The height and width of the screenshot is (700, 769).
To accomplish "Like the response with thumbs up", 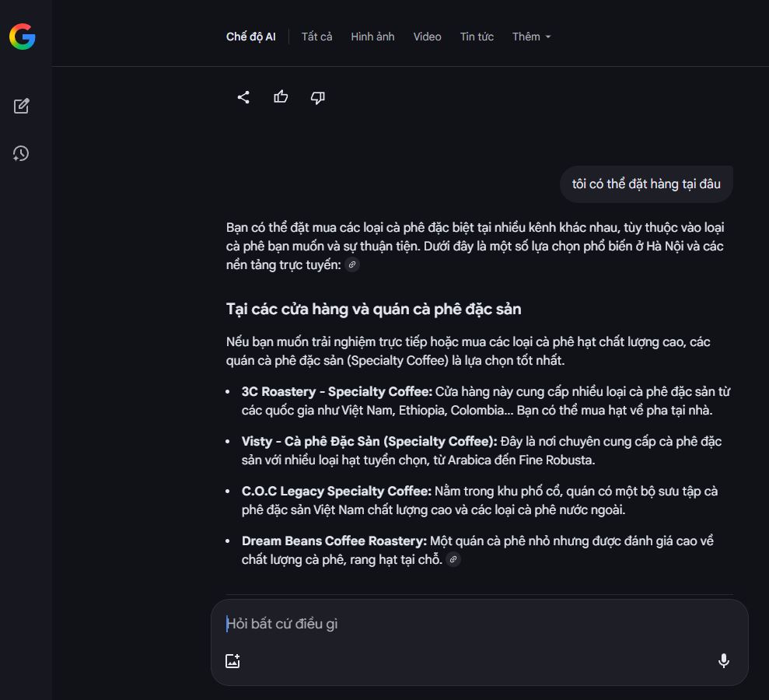I will [281, 97].
